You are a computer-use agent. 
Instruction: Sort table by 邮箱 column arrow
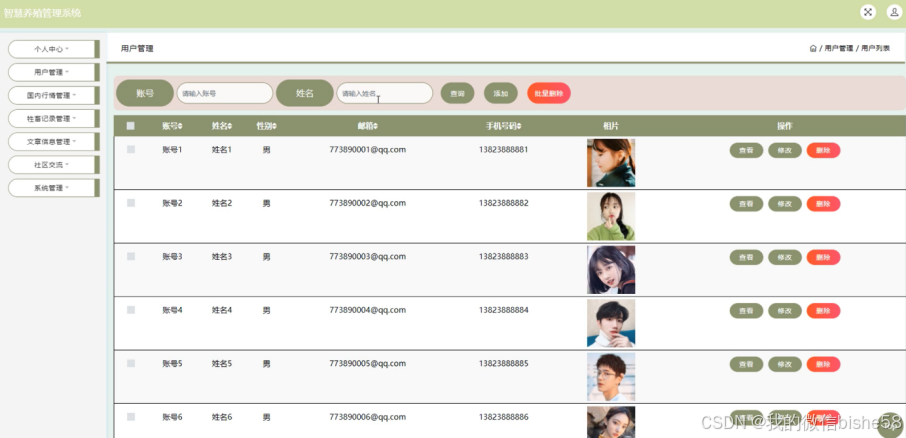point(376,126)
